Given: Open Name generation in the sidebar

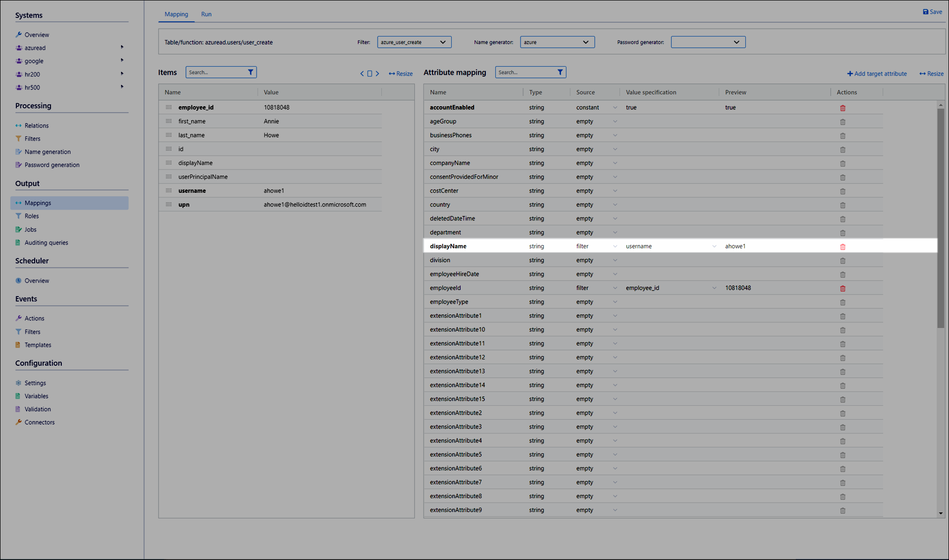Looking at the screenshot, I should [47, 152].
